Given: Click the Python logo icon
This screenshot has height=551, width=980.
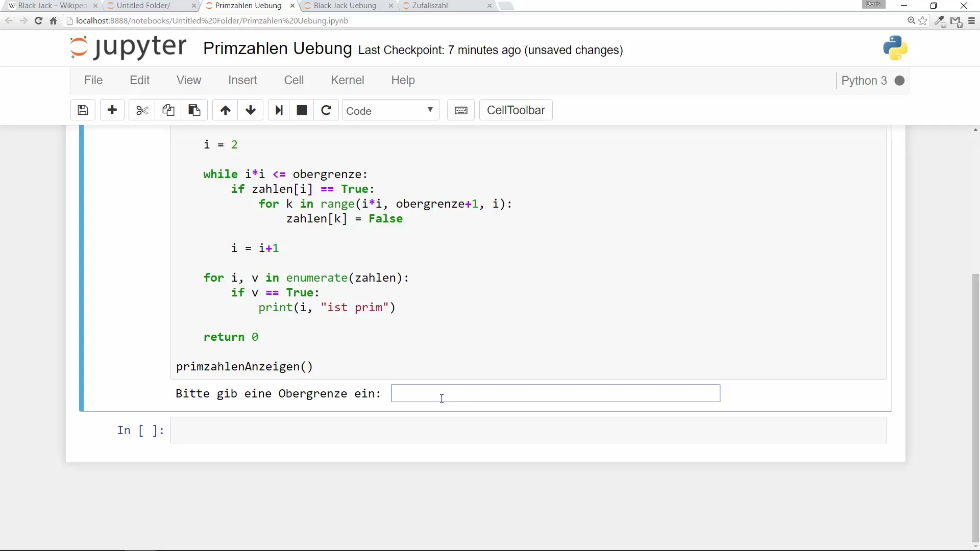Looking at the screenshot, I should point(895,48).
